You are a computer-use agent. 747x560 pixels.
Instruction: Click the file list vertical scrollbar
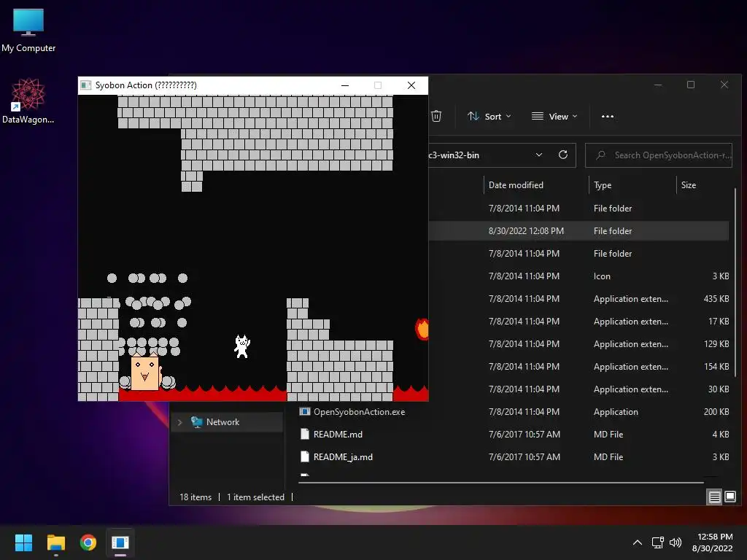[735, 281]
